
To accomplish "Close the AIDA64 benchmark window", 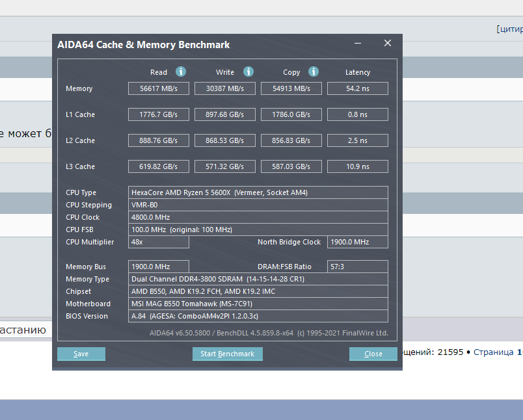I will click(388, 43).
